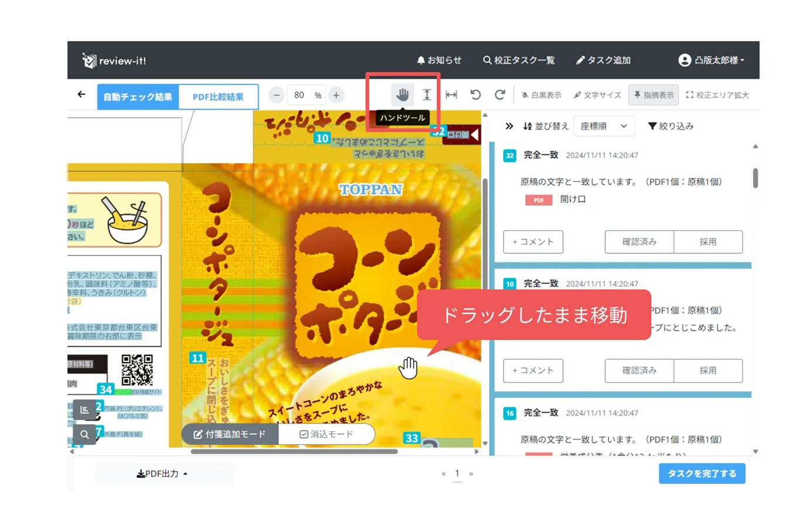Viewport: 806px width, 532px height.
Task: Click marker 32 at the document top
Action: pos(438,131)
